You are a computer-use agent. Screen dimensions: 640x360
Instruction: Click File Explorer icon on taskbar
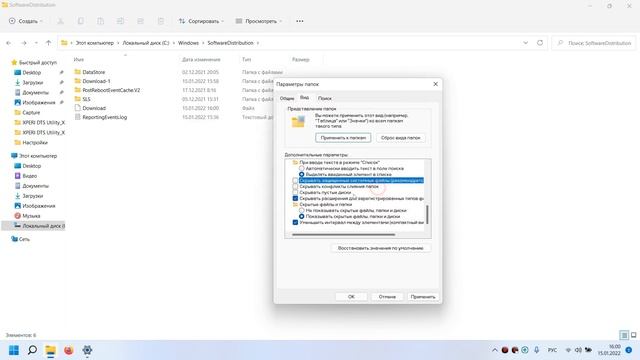[x=51, y=350]
